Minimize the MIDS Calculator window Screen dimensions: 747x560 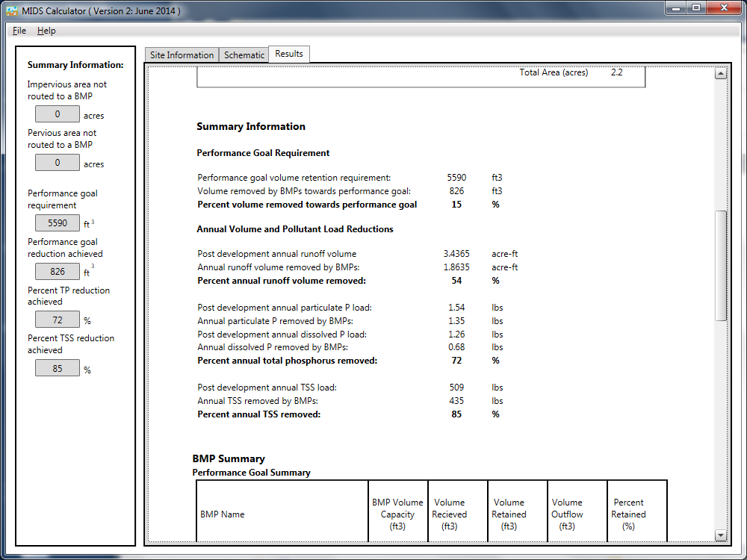coord(676,8)
